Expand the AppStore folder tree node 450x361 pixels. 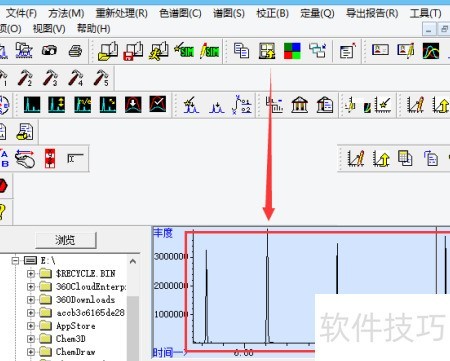click(x=31, y=326)
